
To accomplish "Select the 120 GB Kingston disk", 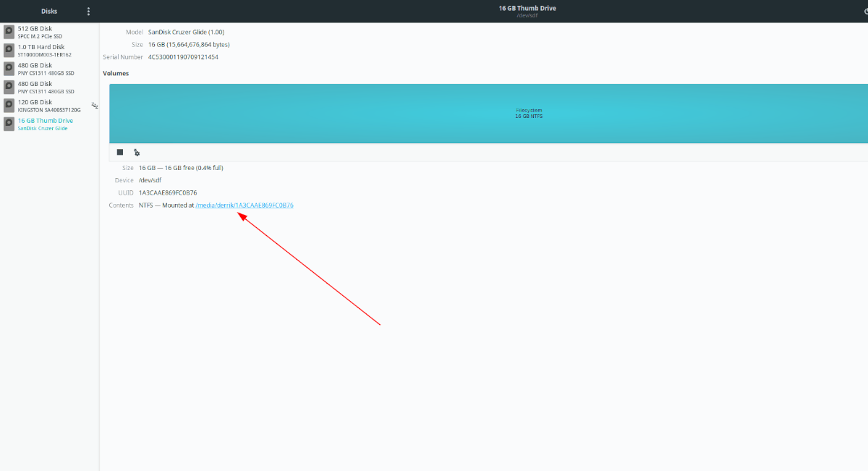I will coord(45,106).
